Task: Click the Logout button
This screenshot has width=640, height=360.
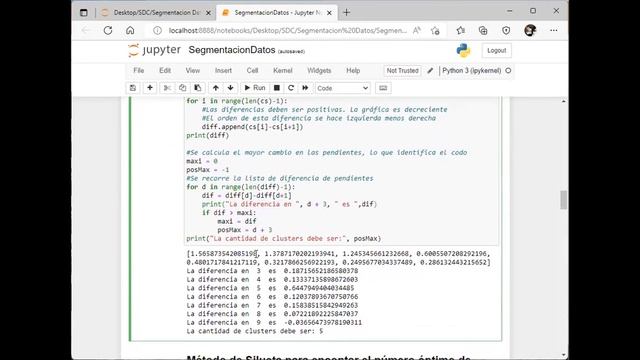Action: pos(496,51)
